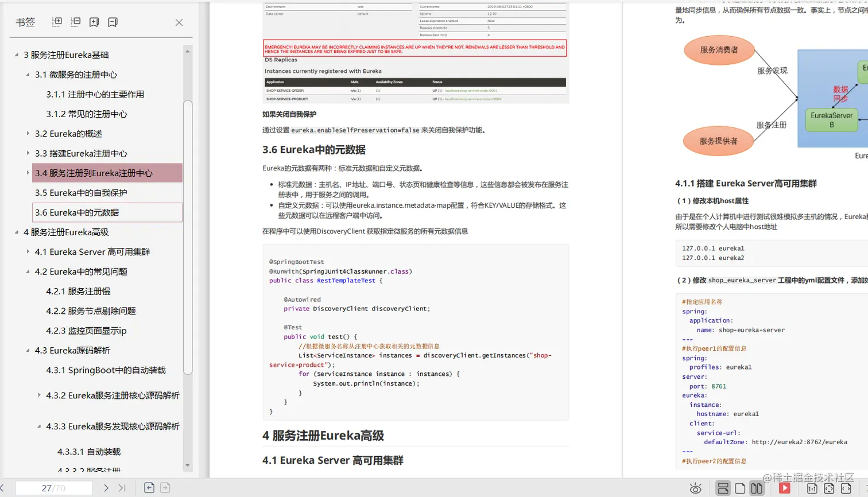Viewport: 868px width, 497px height.
Task: Open bookmark 4.2.3 监控页面显示ip
Action: [86, 331]
